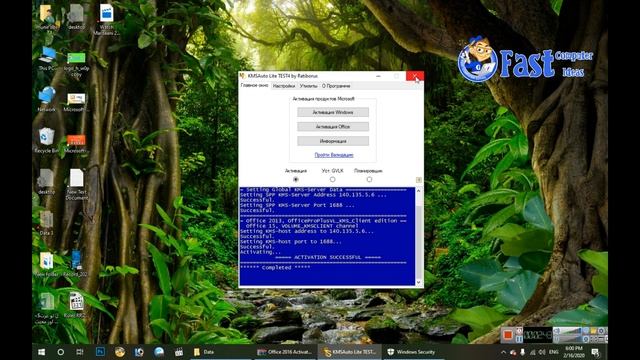The width and height of the screenshot is (640, 360).
Task: Open New Text Document desktop file
Action: pos(76,184)
